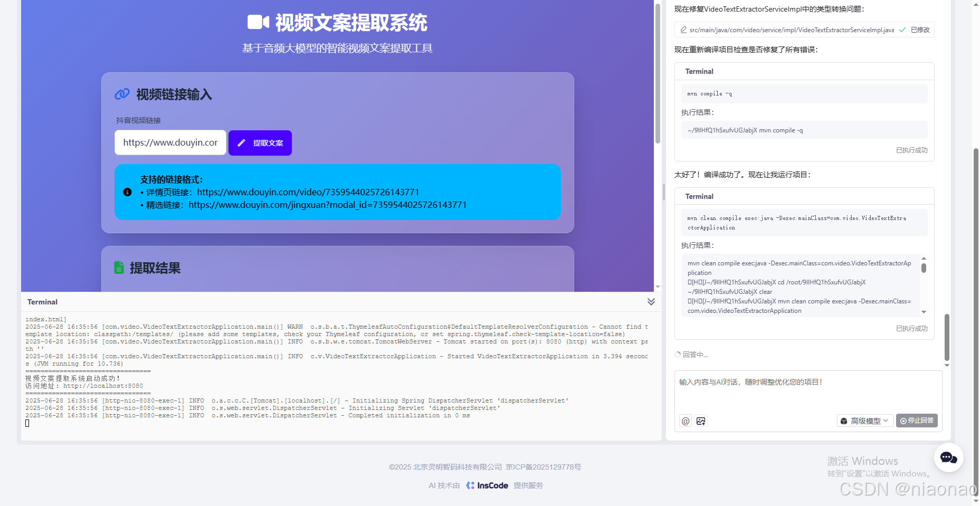Select the first Terminal header in AI chat
Image resolution: width=980 pixels, height=506 pixels.
[x=699, y=71]
